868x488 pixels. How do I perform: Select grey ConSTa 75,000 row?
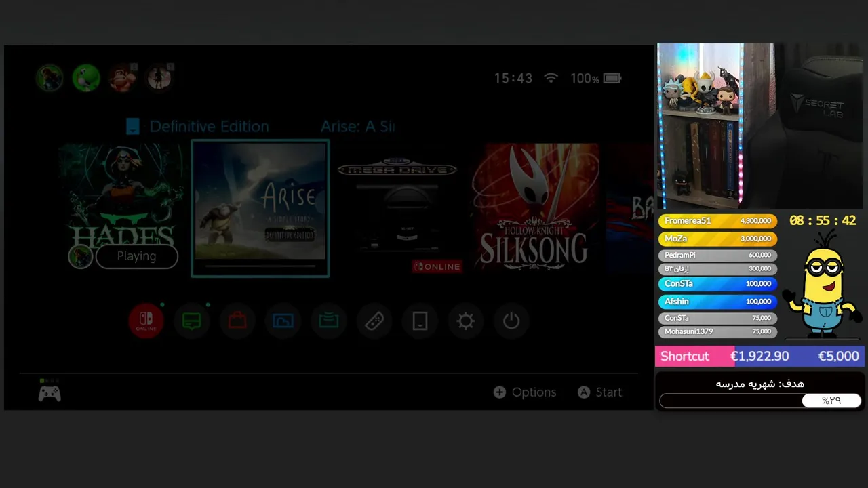coord(718,318)
